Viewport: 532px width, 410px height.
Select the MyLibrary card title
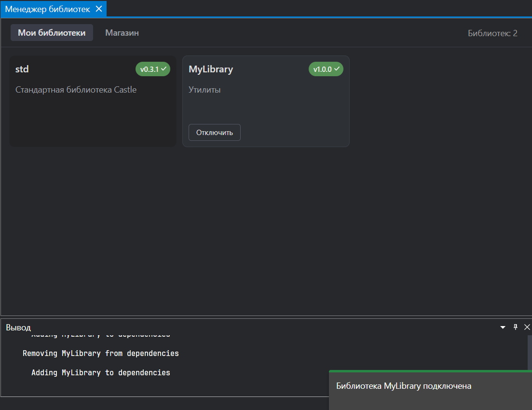211,69
